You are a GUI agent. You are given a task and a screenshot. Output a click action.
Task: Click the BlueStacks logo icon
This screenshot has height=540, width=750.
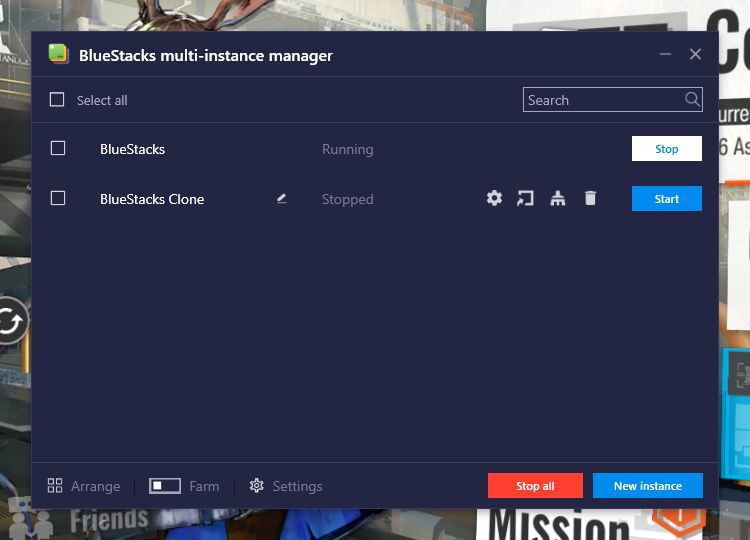pyautogui.click(x=58, y=53)
